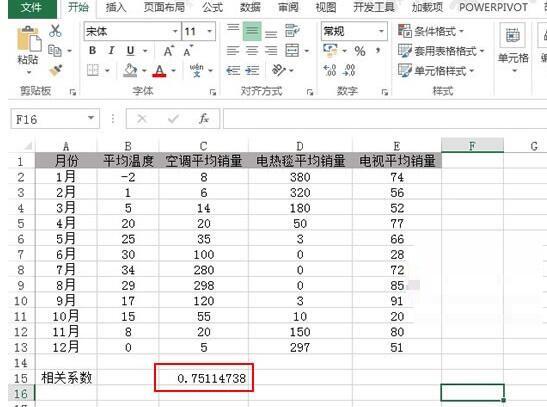Screen dimensions: 547x407
Task: Toggle Italic formatting
Action: (x=111, y=51)
